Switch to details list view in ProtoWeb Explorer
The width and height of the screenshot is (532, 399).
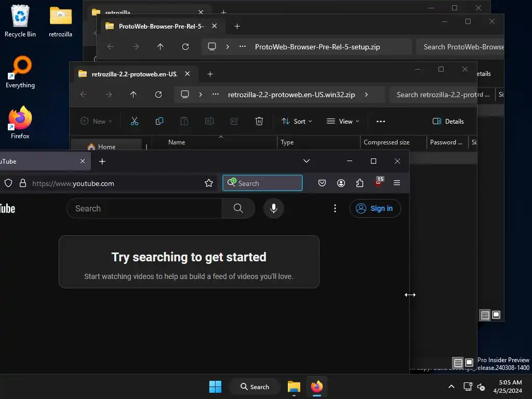tap(485, 315)
